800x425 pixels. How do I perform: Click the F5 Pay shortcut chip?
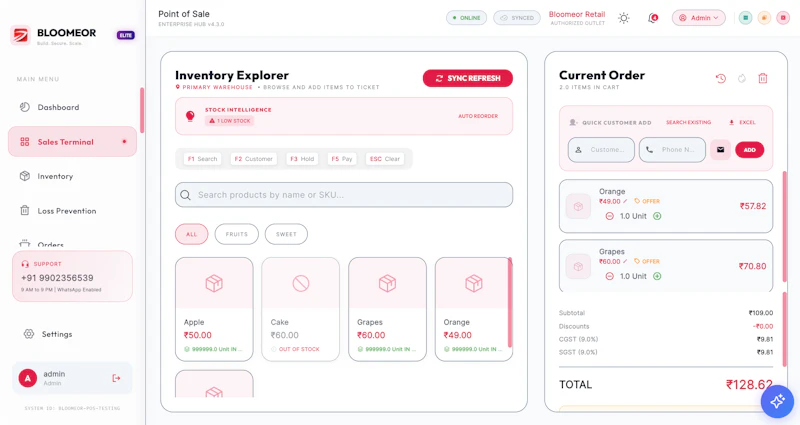[342, 159]
